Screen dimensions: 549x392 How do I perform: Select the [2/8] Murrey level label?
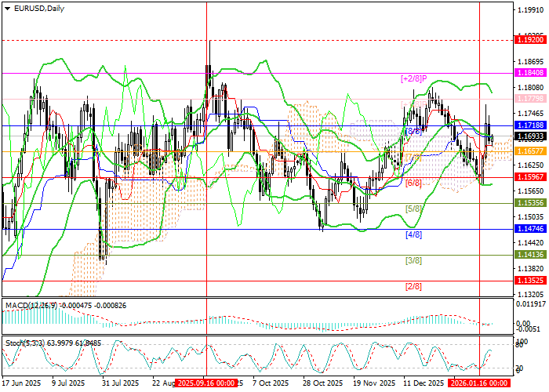tap(413, 286)
